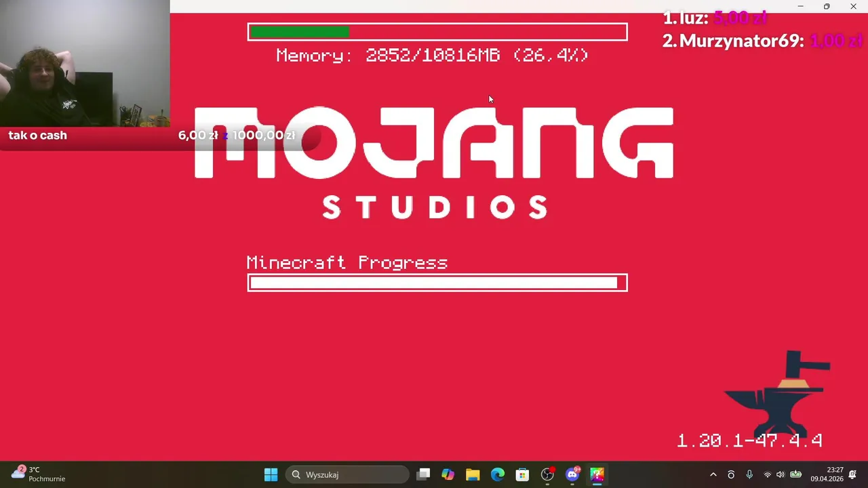Select the running Minecraft launcher taskbar icon

(x=597, y=474)
